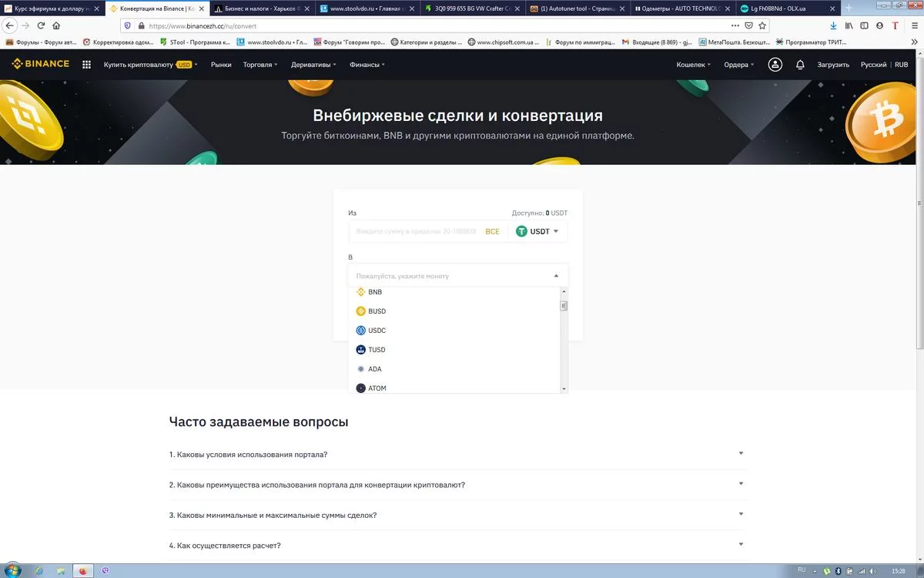Viewport: 924px width, 578px height.
Task: Open the USDT source coin dropdown
Action: point(537,231)
